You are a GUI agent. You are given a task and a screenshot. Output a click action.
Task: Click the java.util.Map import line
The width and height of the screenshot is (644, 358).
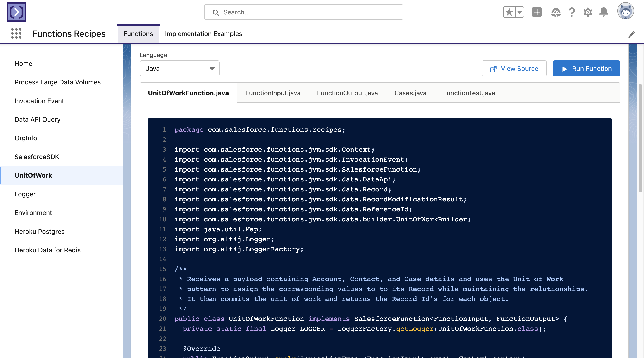(x=218, y=229)
